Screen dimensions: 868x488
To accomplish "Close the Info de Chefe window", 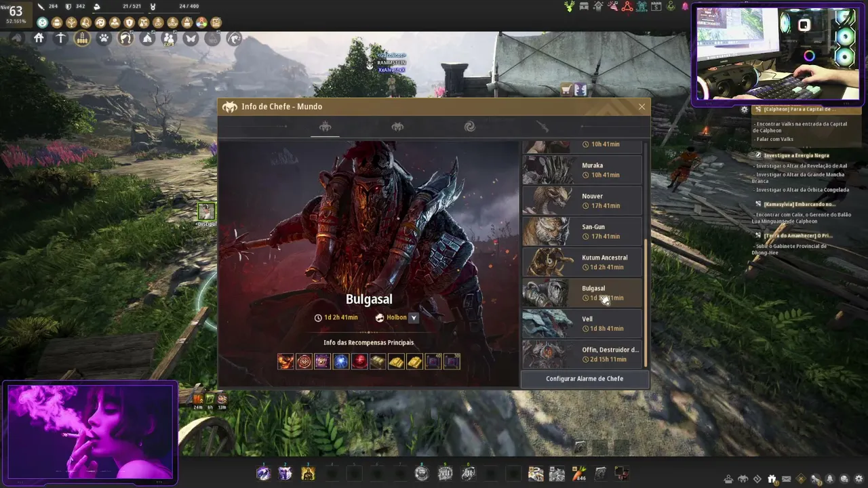I will 642,106.
